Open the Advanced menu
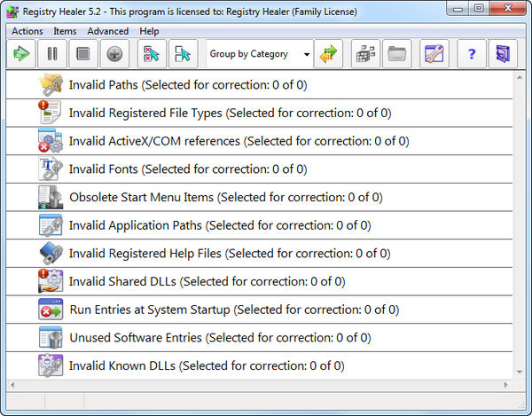This screenshot has height=416, width=532. [107, 31]
